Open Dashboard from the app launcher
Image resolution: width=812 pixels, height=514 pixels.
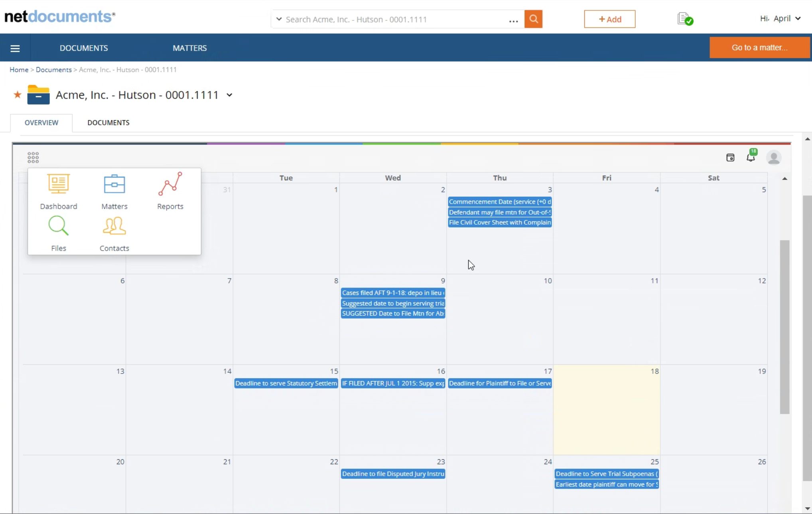[x=59, y=191]
